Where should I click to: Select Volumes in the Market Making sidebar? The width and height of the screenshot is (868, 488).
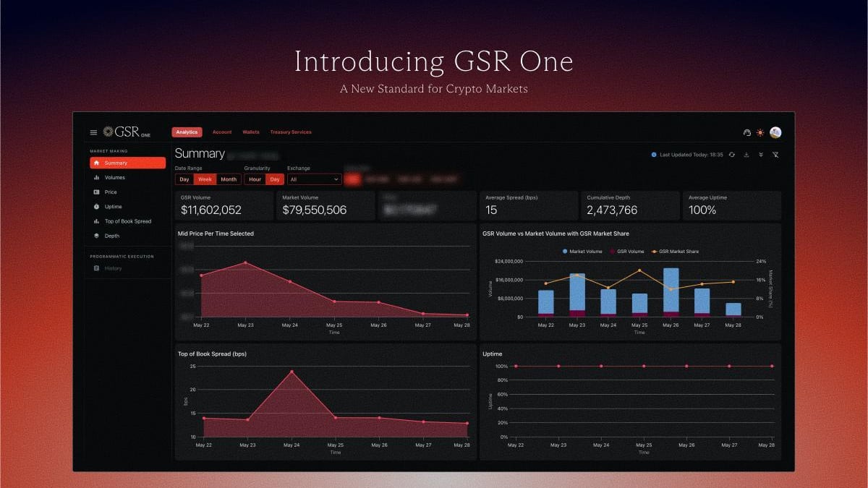click(x=116, y=177)
